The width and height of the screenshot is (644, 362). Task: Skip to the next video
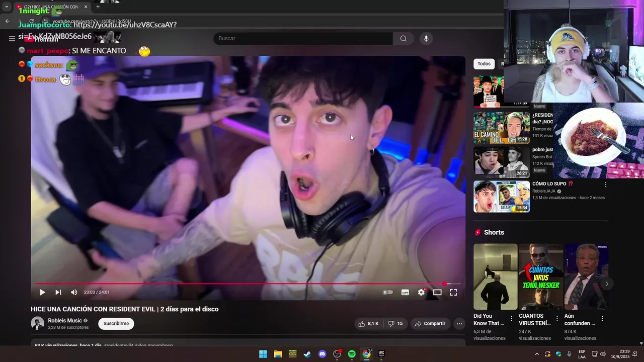coord(58,292)
